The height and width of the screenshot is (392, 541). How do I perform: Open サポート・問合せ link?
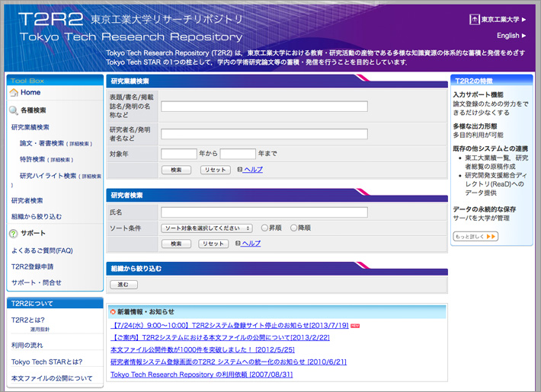tap(37, 282)
